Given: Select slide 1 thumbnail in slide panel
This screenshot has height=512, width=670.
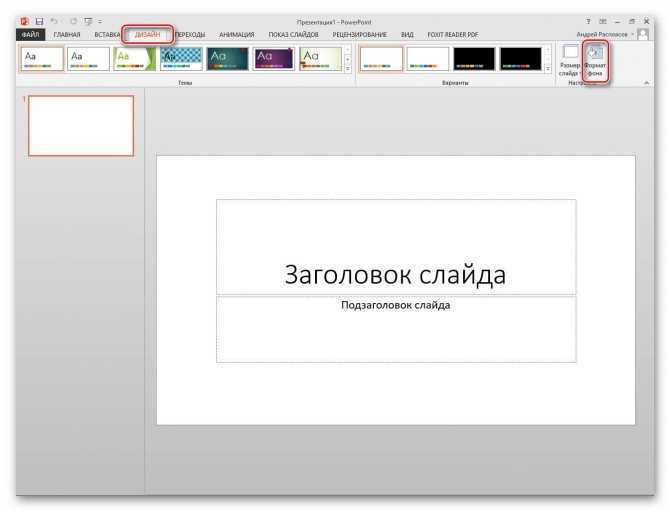Looking at the screenshot, I should pyautogui.click(x=81, y=126).
